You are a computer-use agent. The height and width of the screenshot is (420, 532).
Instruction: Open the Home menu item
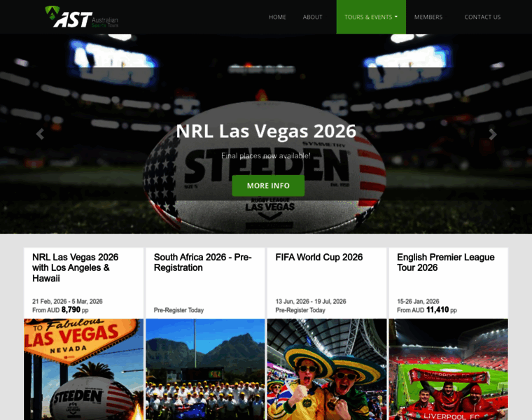[x=277, y=17]
